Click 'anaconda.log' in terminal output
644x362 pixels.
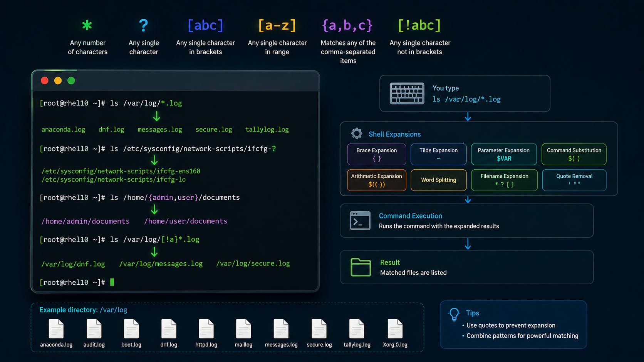click(63, 130)
